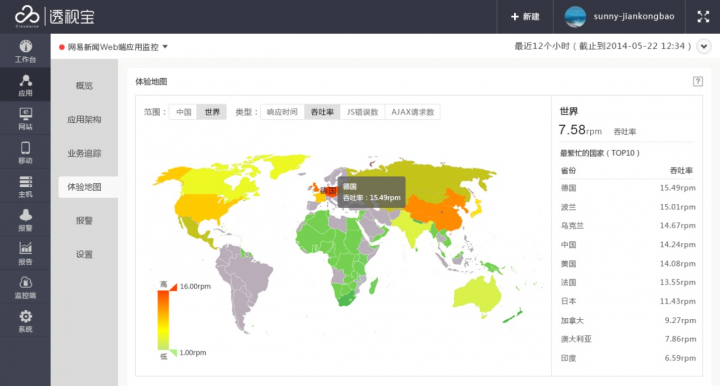Click the help question mark icon
Screen dimensions: 720x386
698,81
